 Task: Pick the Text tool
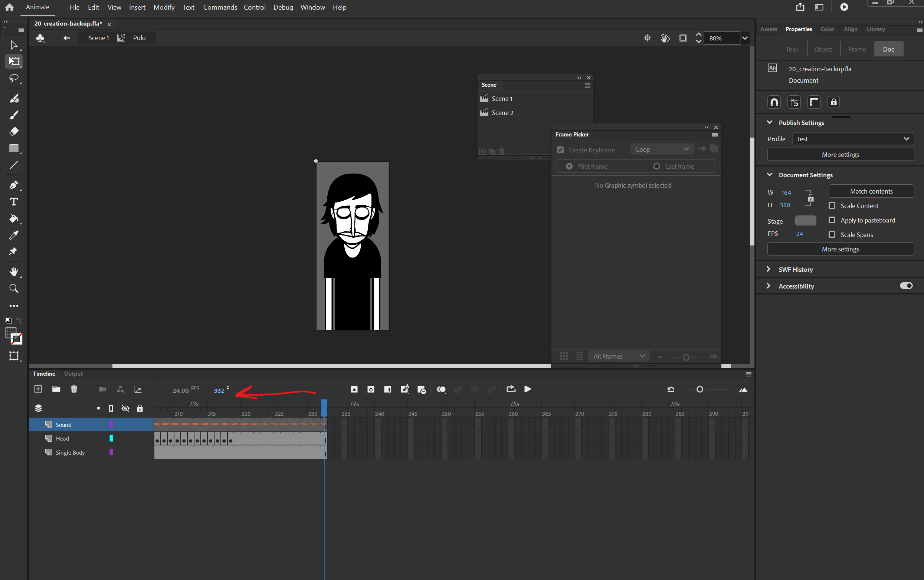(x=14, y=202)
